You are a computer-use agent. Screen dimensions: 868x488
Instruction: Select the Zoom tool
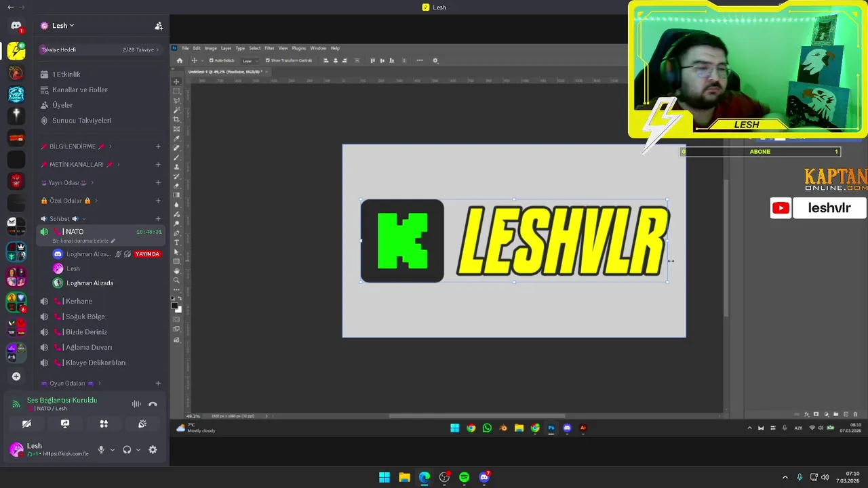tap(176, 280)
